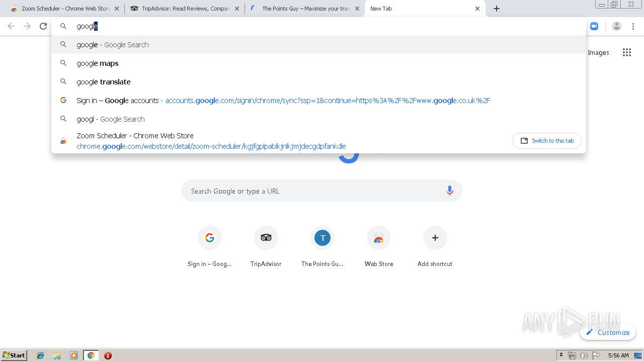644x362 pixels.
Task: Switch to TripAdvisor tab
Action: pos(185,9)
